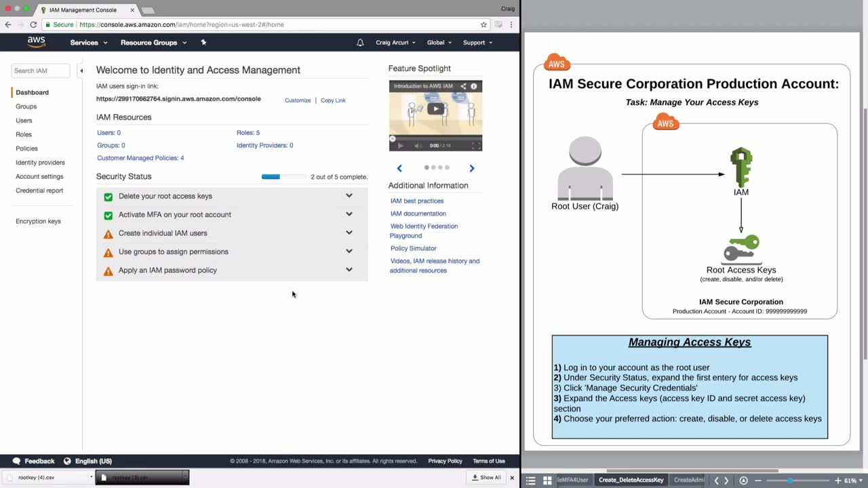Screen dimensions: 868x488
Task: Click the spotlight video progress bar
Action: tap(435, 138)
